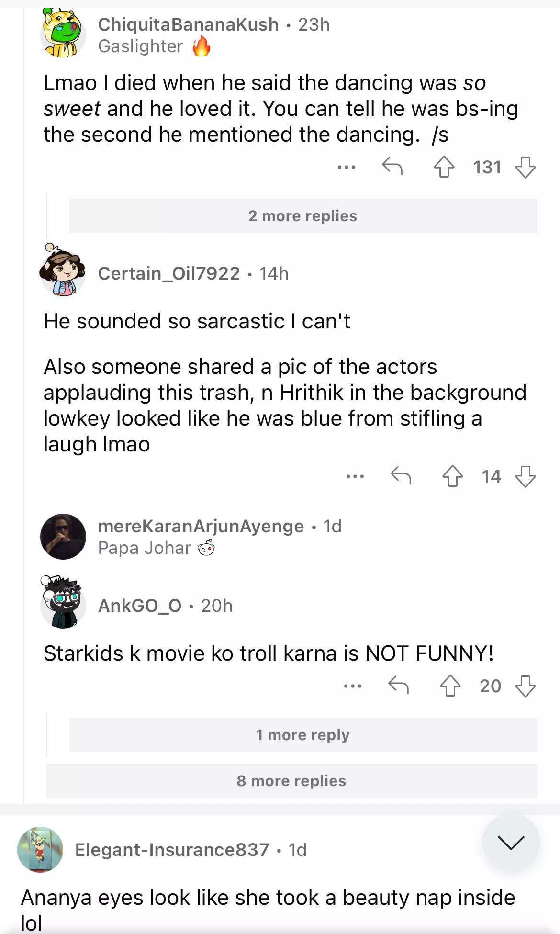Tap the floating down-chevron jump button
Screen dimensions: 560x934
(511, 842)
